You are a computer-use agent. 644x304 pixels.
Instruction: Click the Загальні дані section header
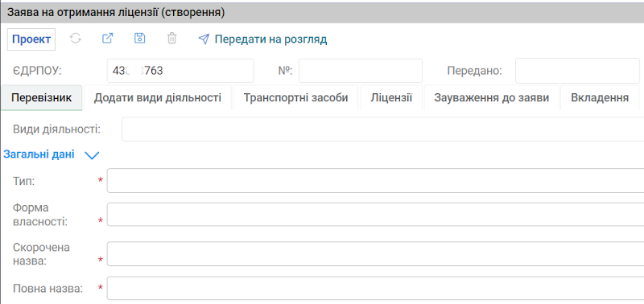tap(39, 154)
